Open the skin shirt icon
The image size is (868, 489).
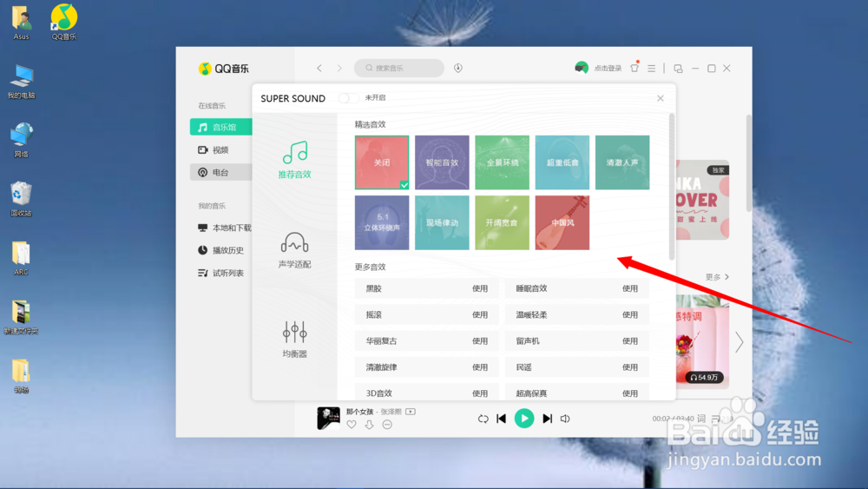(635, 68)
